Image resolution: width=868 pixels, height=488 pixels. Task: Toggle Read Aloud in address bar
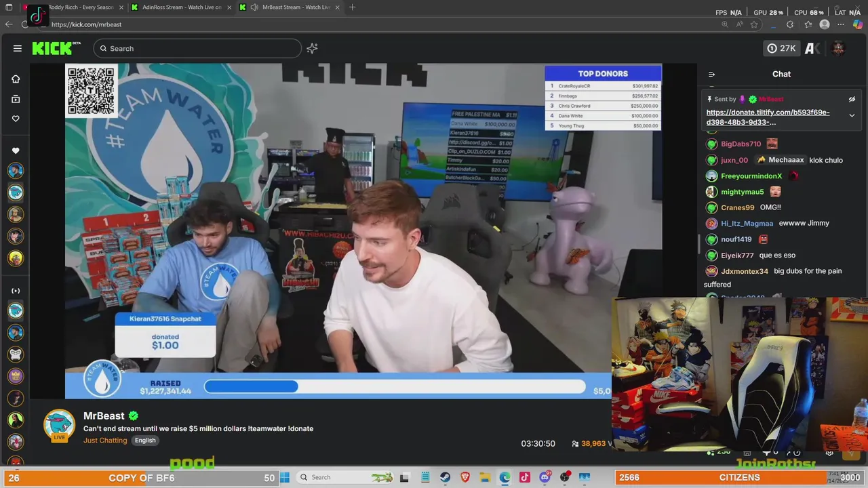[x=739, y=24]
